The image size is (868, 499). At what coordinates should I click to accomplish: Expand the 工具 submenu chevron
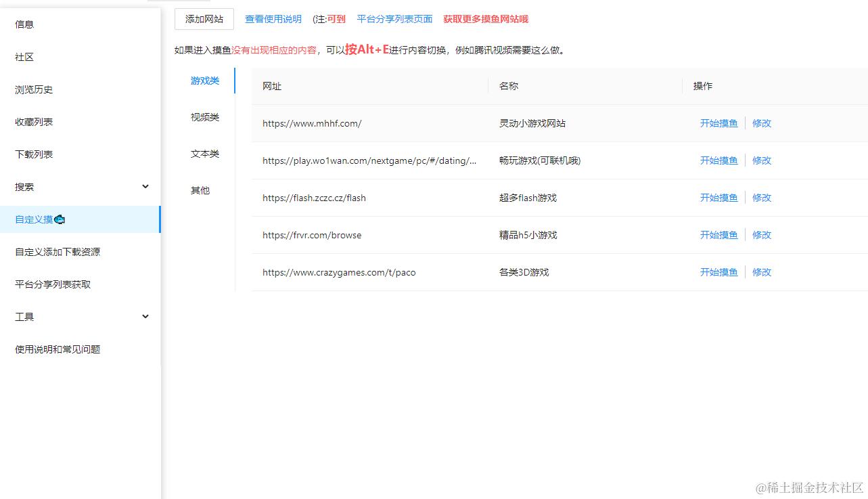[145, 316]
